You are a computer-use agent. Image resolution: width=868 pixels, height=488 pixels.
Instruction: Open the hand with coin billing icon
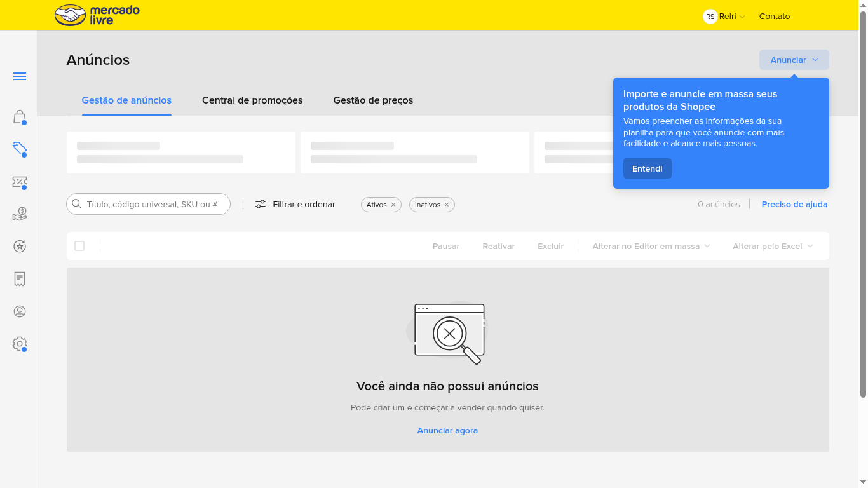tap(20, 214)
